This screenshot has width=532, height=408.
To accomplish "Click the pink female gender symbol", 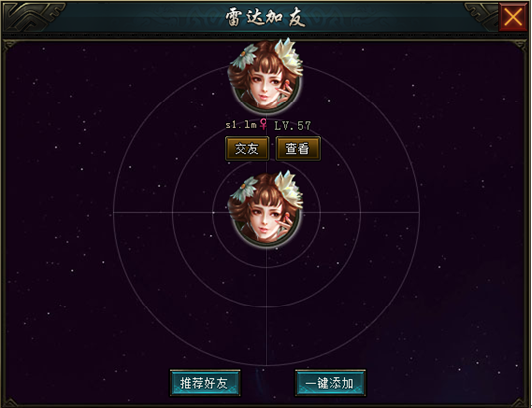I will (x=263, y=124).
